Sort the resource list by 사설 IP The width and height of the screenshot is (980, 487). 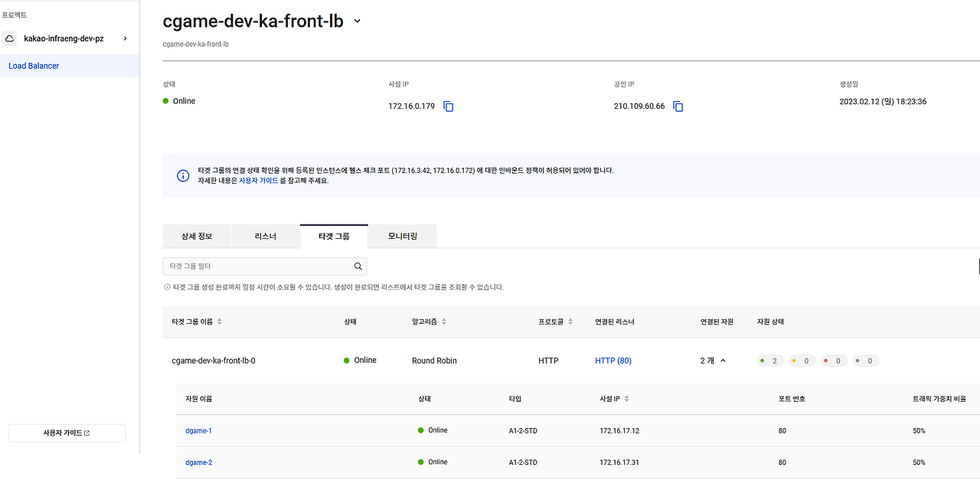tap(626, 398)
